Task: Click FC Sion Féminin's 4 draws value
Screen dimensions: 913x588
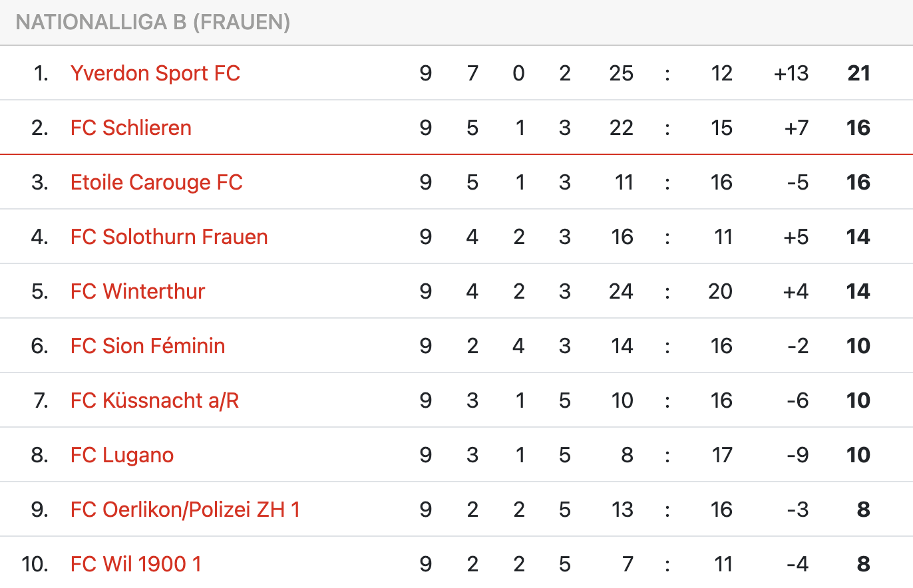Action: coord(519,346)
